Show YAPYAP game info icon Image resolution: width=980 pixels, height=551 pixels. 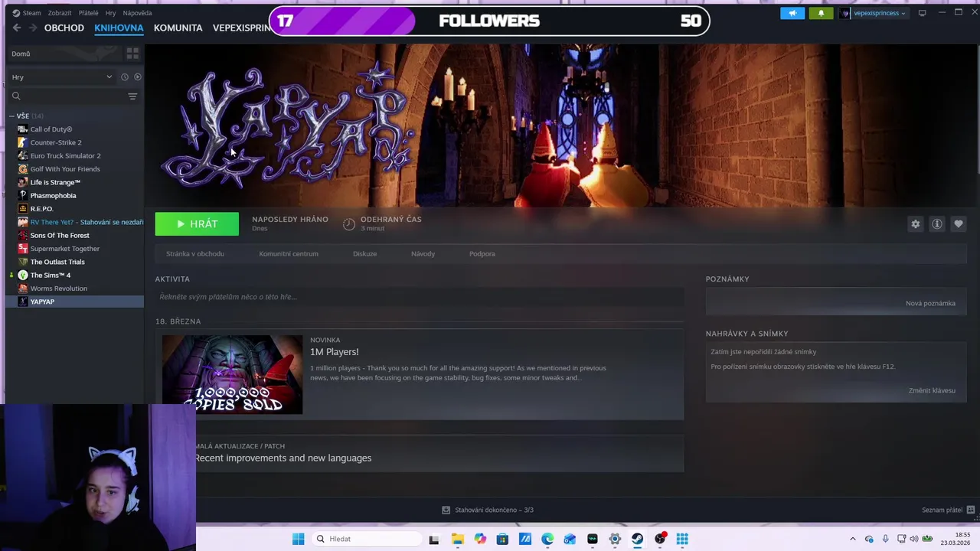pos(936,224)
